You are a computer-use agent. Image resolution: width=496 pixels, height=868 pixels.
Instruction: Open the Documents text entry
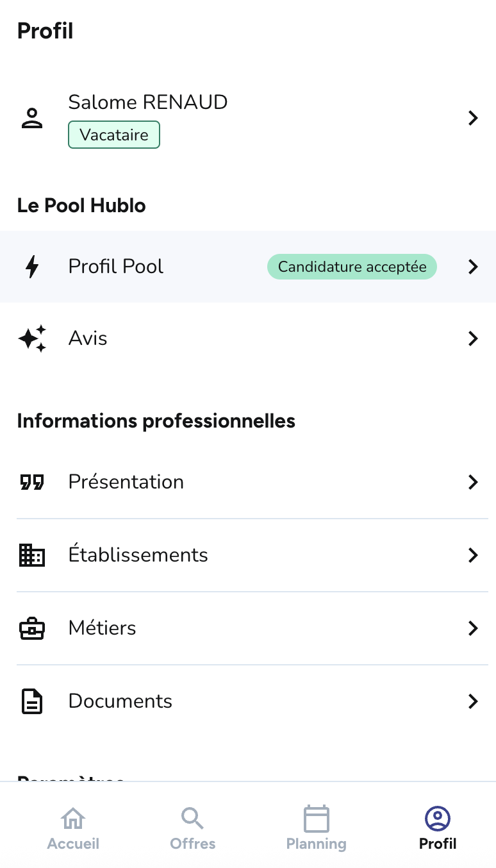pyautogui.click(x=120, y=701)
